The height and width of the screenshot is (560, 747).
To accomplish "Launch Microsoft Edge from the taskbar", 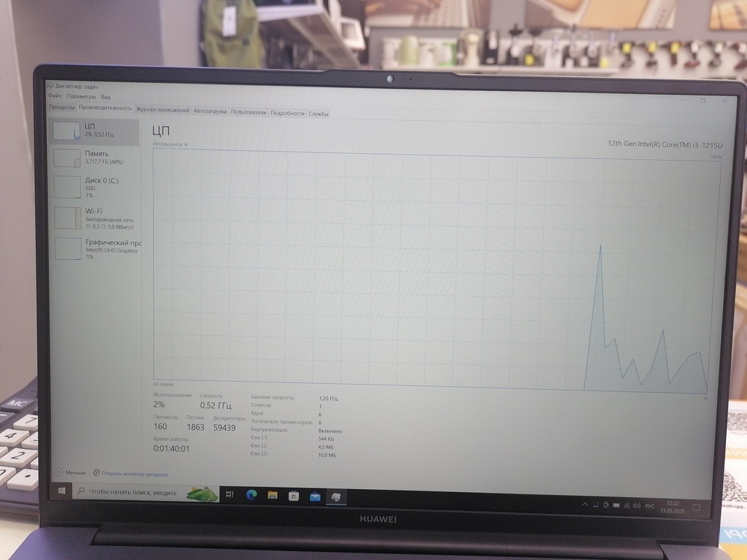I will (x=252, y=495).
